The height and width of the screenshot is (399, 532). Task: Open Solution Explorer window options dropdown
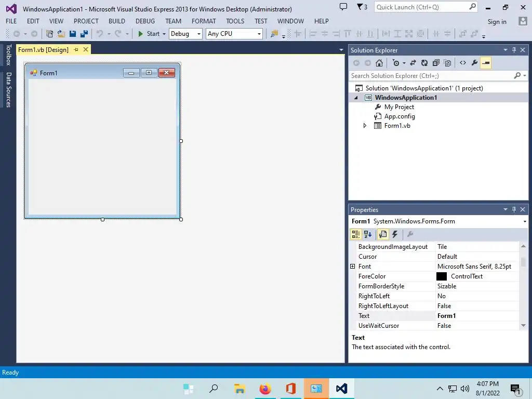tap(505, 50)
